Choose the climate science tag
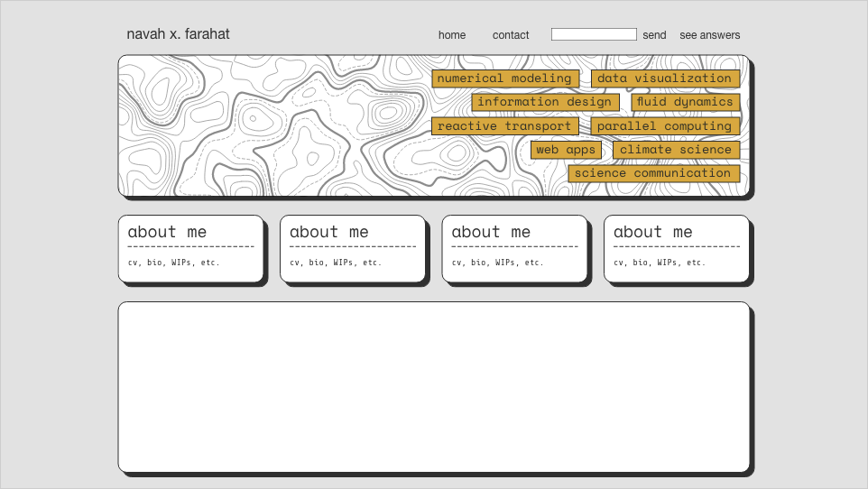 (x=675, y=150)
